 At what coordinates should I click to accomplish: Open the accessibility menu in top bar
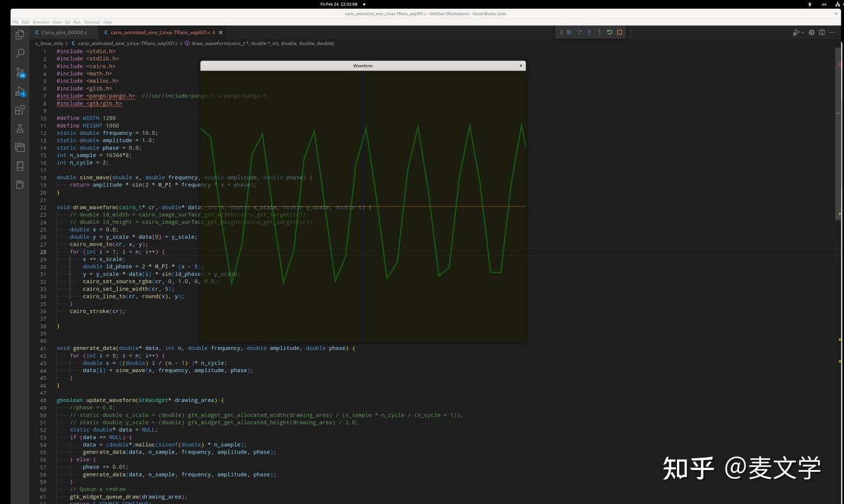click(809, 4)
